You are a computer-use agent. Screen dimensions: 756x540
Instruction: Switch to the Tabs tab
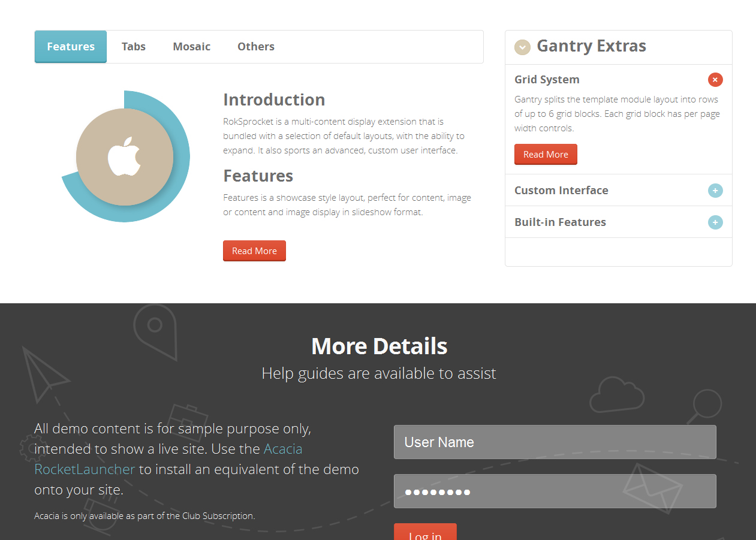(x=133, y=47)
